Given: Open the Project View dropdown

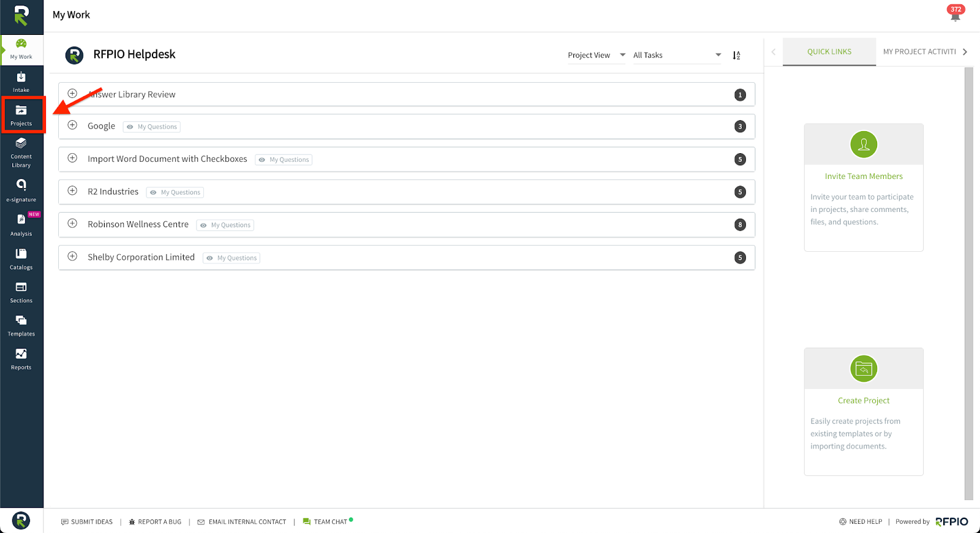Looking at the screenshot, I should 597,55.
